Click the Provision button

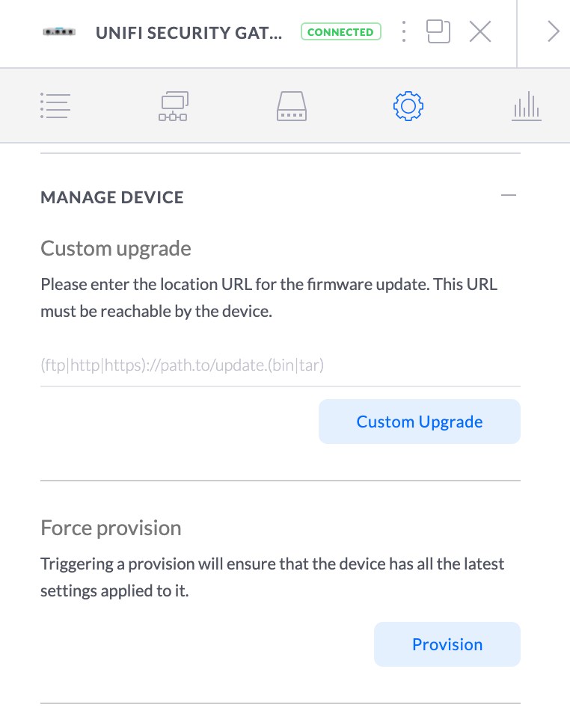pyautogui.click(x=447, y=644)
